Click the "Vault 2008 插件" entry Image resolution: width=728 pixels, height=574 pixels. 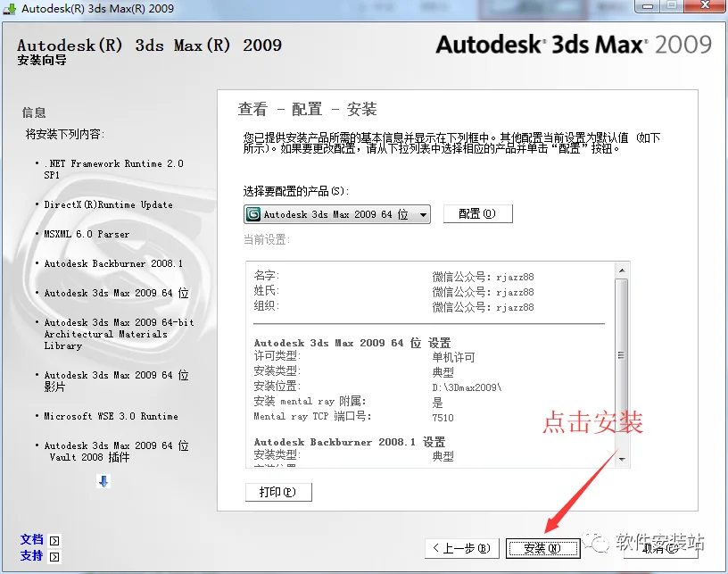click(x=117, y=451)
